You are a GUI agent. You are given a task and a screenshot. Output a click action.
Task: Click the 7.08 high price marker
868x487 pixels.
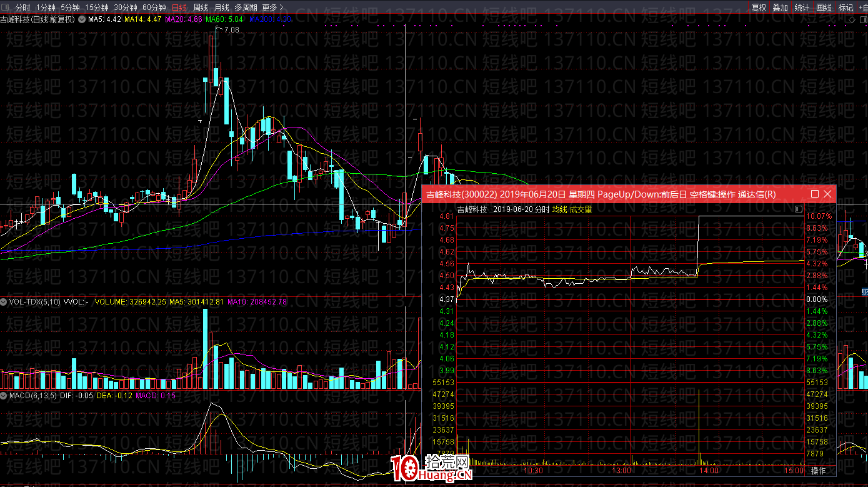coord(231,30)
